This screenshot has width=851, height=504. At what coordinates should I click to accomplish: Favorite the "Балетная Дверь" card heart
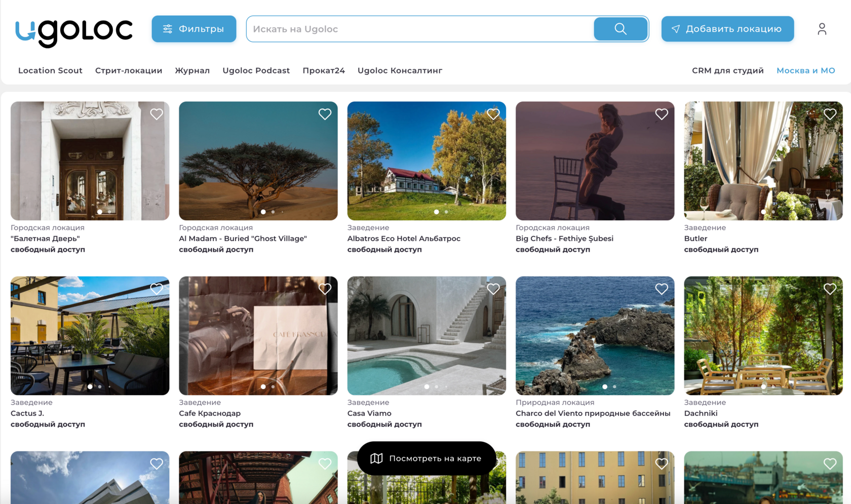[157, 114]
